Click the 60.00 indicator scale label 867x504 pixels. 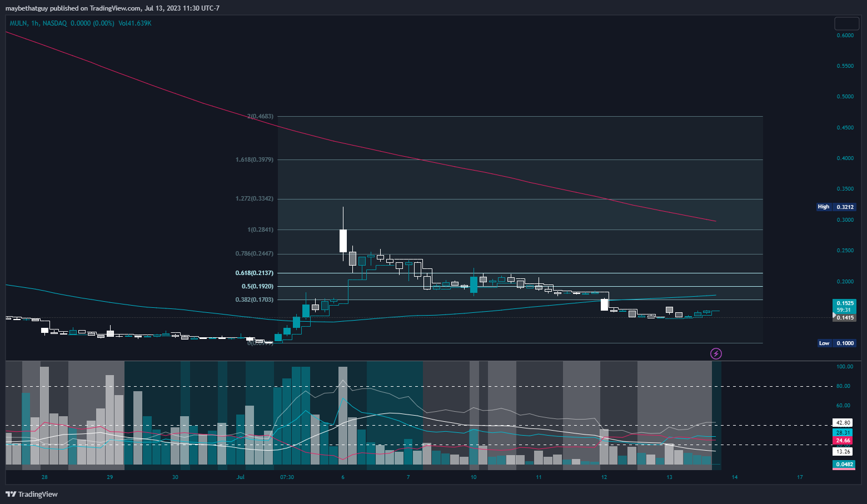pos(843,405)
